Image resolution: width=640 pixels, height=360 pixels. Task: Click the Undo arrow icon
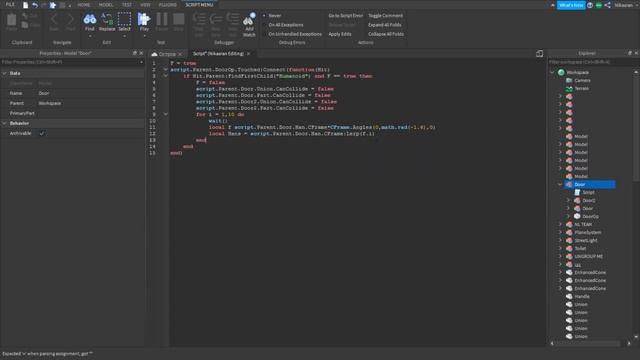[x=35, y=5]
